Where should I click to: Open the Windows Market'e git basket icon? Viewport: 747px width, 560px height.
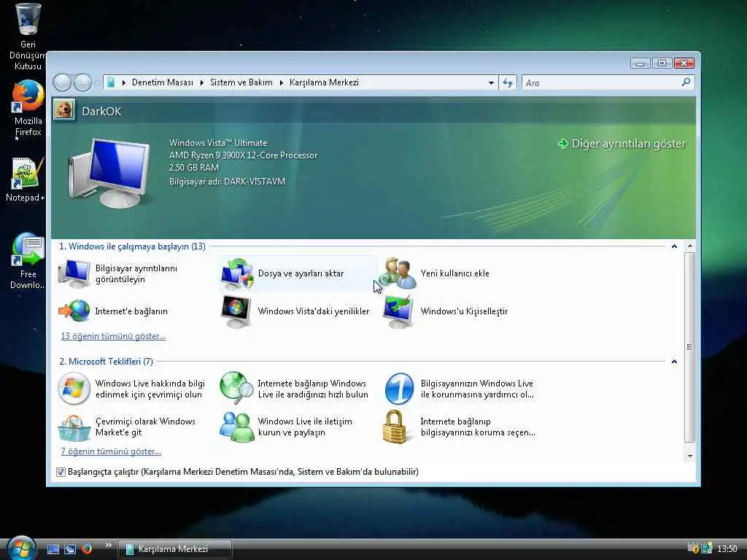click(x=74, y=427)
